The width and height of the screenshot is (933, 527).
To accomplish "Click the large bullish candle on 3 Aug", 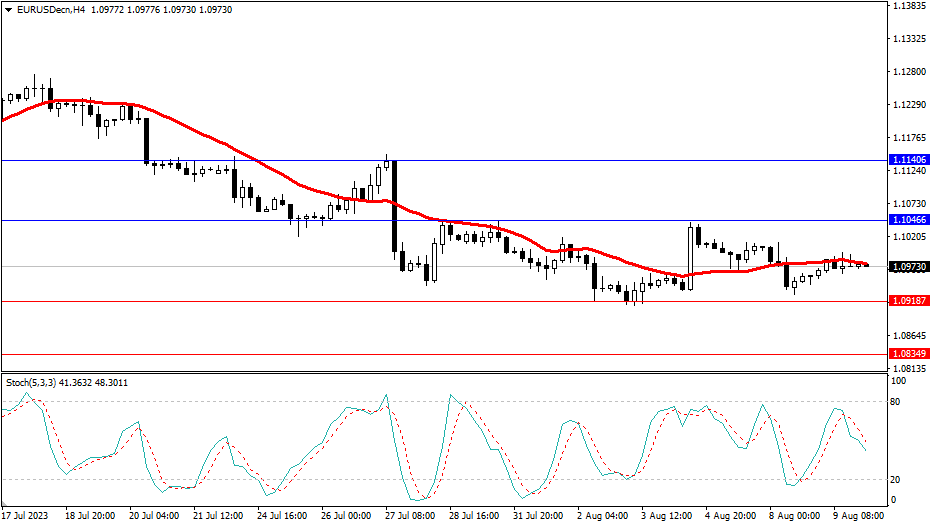I will [x=691, y=257].
